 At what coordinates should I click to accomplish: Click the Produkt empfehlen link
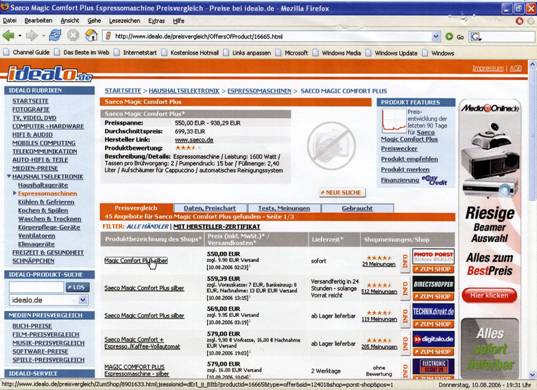coord(409,159)
